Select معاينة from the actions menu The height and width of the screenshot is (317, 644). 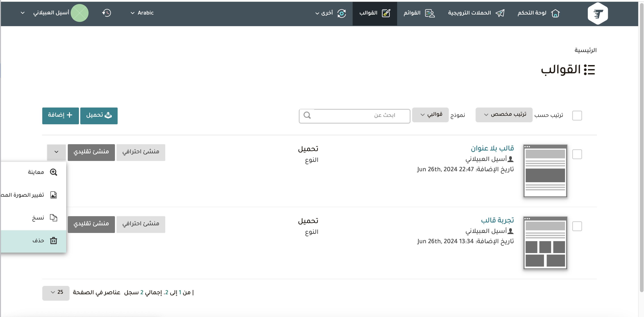point(36,172)
